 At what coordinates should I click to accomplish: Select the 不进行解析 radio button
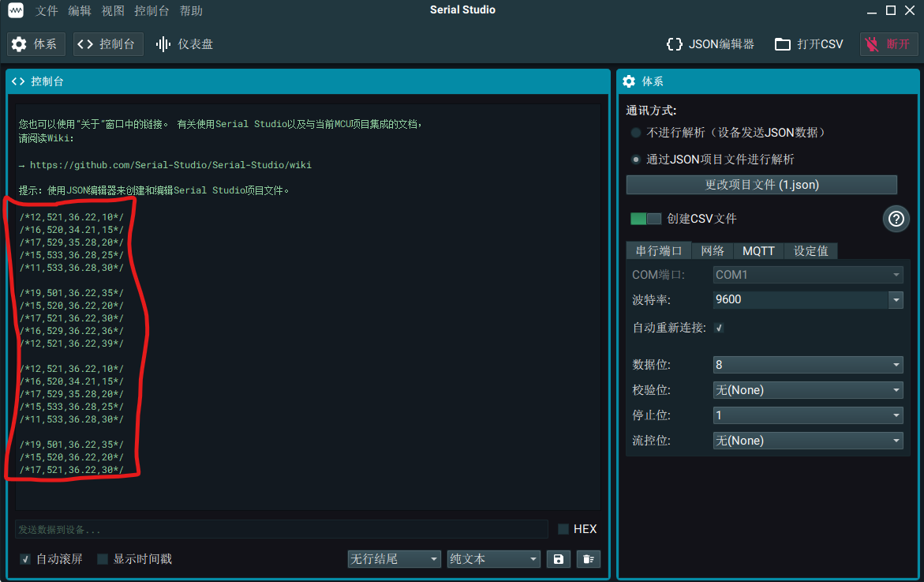[636, 132]
